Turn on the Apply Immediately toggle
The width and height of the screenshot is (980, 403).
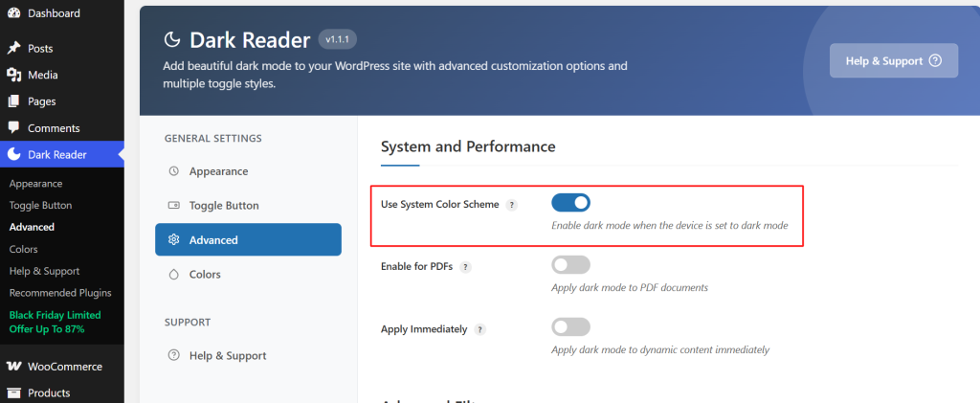coord(570,326)
